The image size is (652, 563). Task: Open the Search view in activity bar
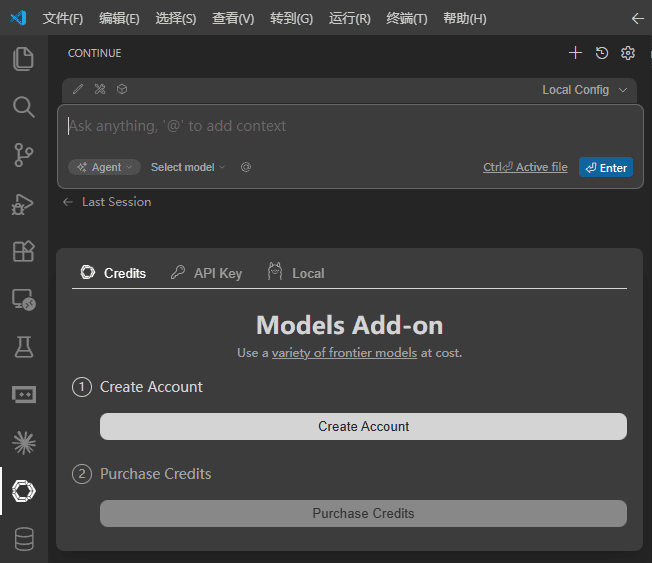click(x=23, y=107)
